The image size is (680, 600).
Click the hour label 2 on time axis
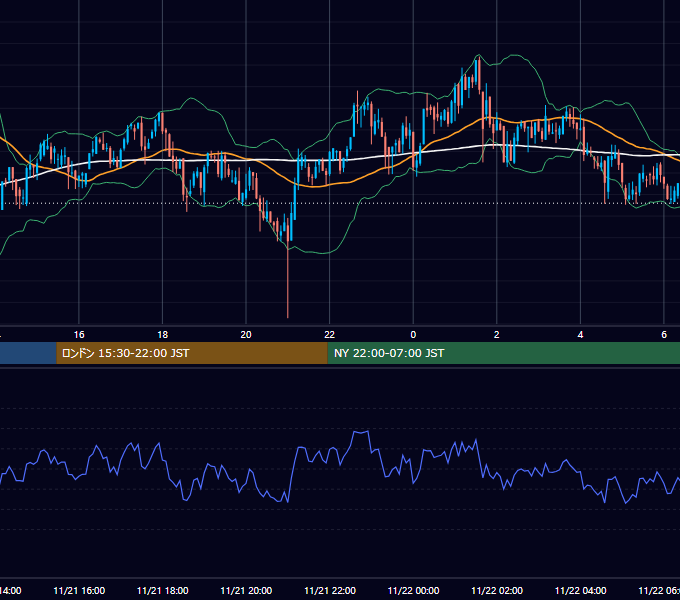click(x=497, y=335)
